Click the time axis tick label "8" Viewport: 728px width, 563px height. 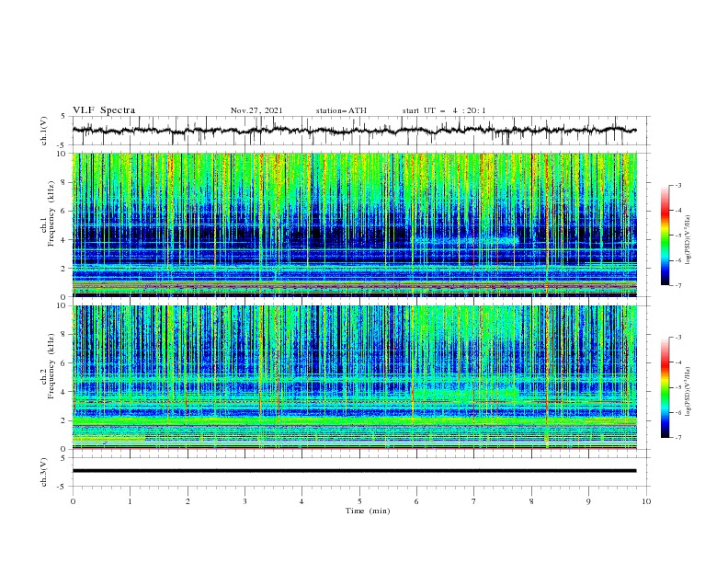click(x=531, y=501)
